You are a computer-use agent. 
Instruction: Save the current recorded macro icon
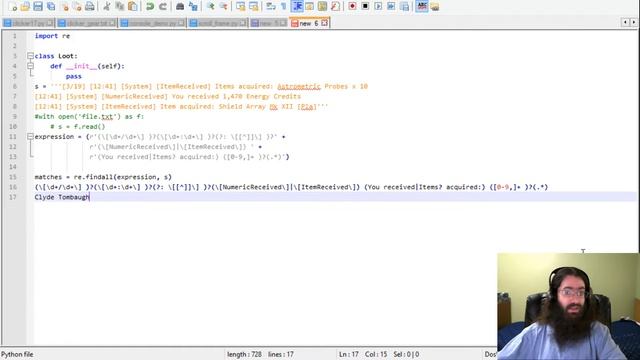(404, 7)
